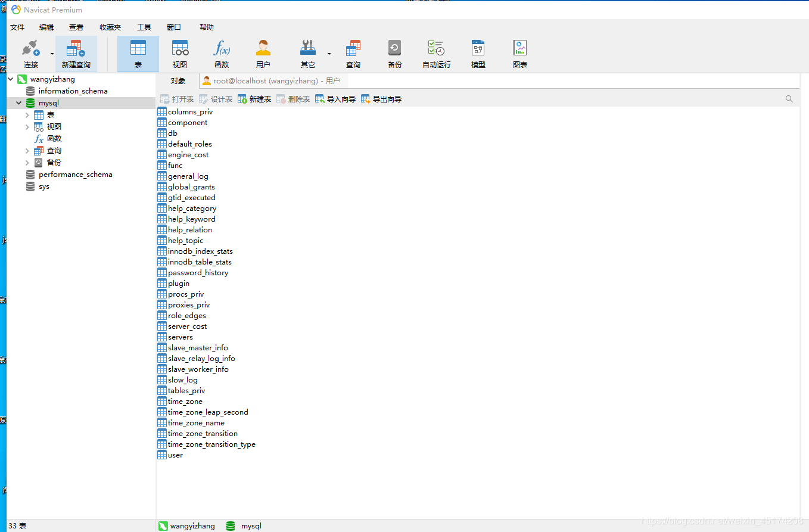This screenshot has height=532, width=809.
Task: Open the dropdown arrow next to 连接
Action: [52, 54]
